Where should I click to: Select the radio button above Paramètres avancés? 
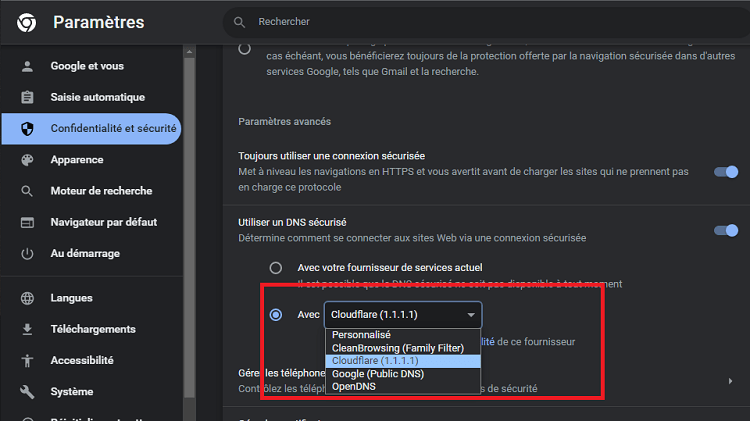click(x=244, y=49)
